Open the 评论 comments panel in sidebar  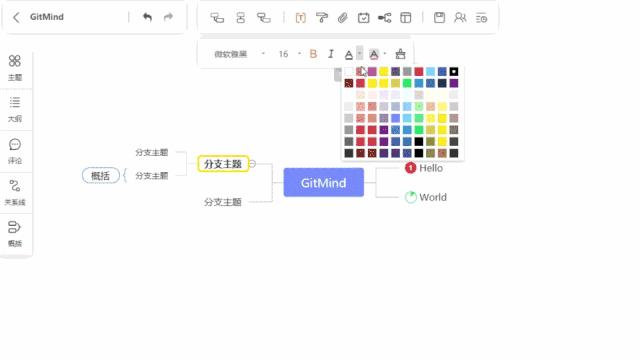click(15, 151)
